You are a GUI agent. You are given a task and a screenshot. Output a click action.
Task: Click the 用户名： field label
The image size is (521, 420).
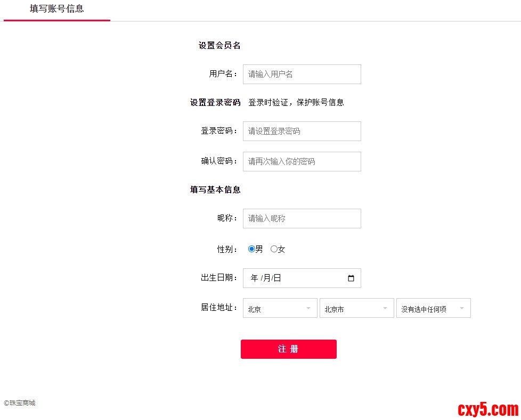coord(223,74)
